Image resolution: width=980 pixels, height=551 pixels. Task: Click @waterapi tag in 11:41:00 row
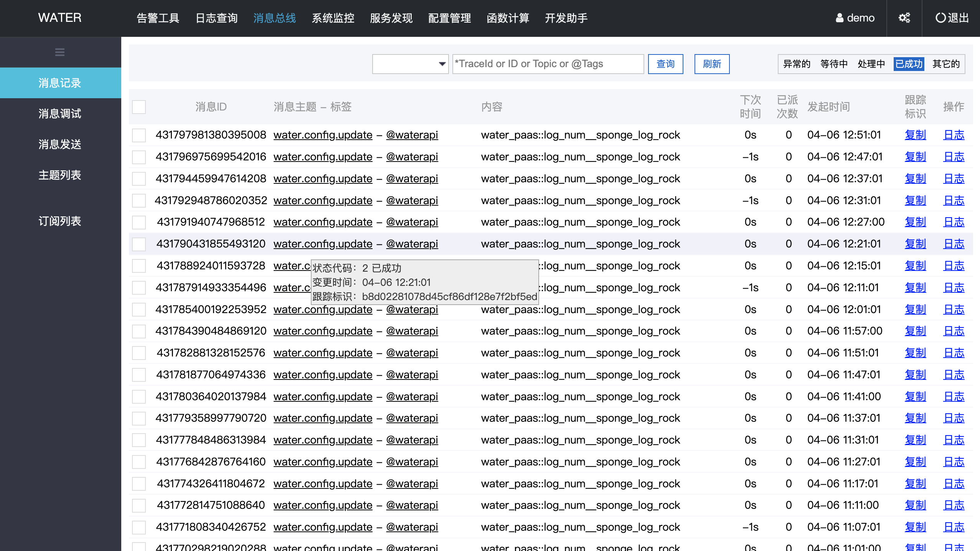[x=412, y=397]
